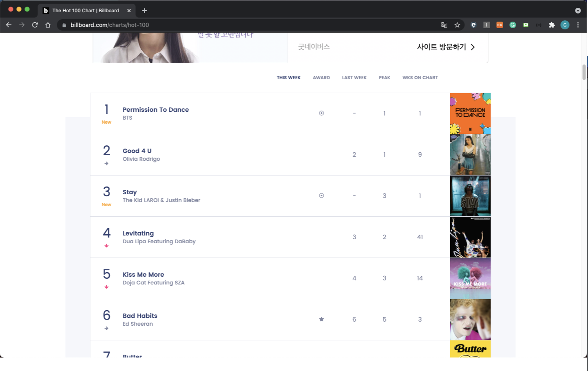Image resolution: width=588 pixels, height=371 pixels.
Task: Open the Permission To Dance song title
Action: pyautogui.click(x=156, y=110)
